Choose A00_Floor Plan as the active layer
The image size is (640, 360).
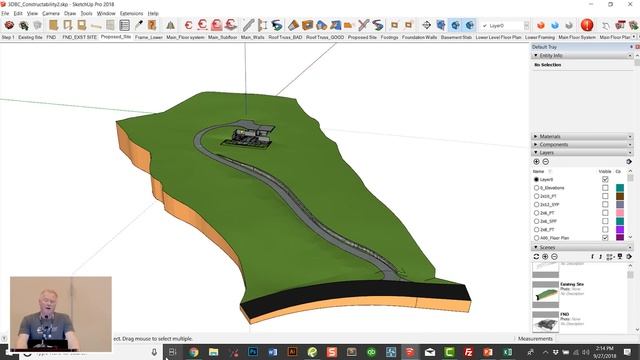[536, 238]
